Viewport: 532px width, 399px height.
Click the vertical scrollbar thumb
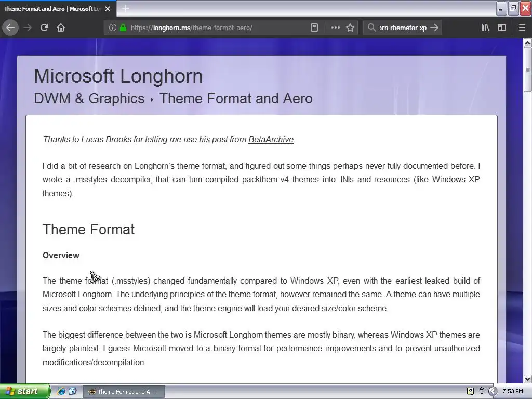coord(527,70)
